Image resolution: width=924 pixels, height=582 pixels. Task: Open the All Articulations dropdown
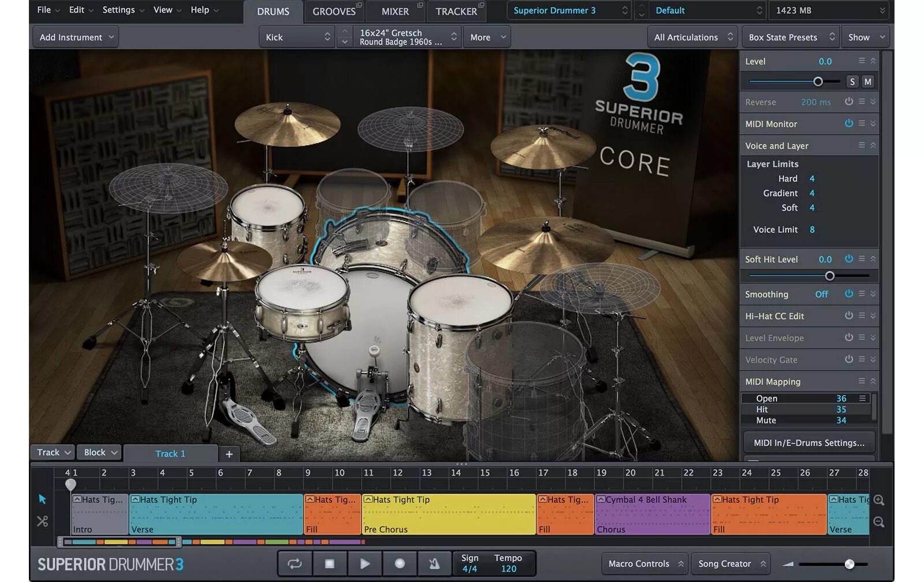coord(692,37)
